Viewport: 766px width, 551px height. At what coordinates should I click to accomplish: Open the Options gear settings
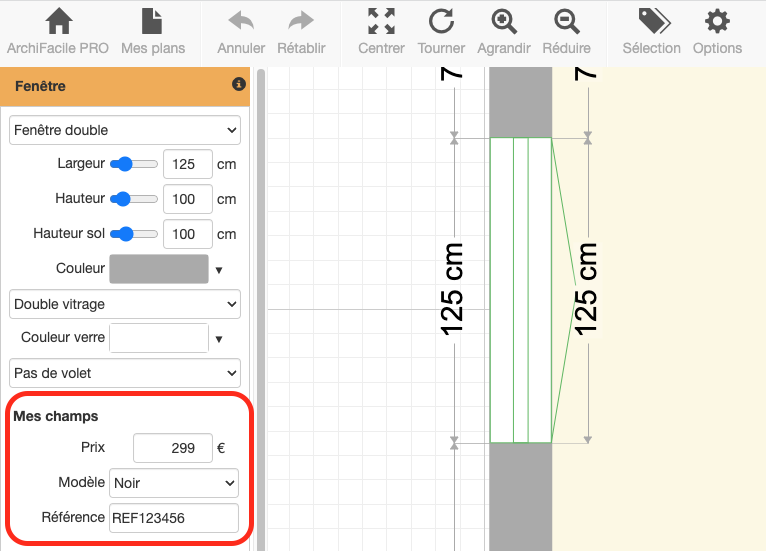pyautogui.click(x=716, y=22)
